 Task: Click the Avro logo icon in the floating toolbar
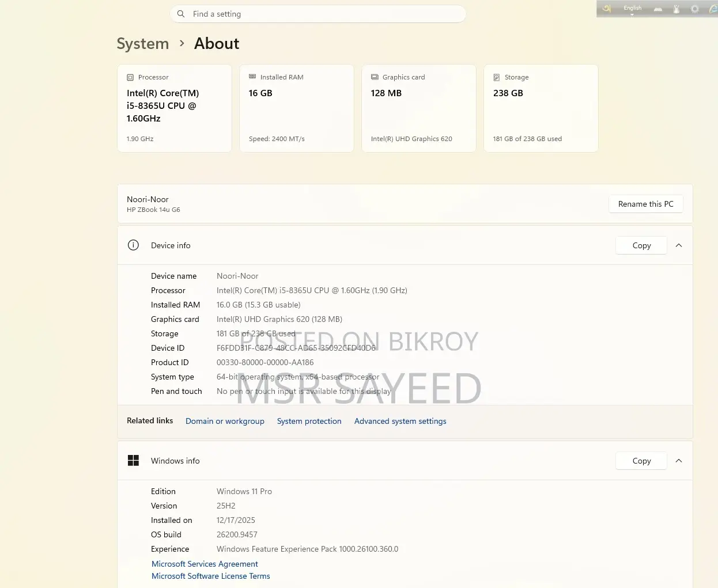click(606, 9)
